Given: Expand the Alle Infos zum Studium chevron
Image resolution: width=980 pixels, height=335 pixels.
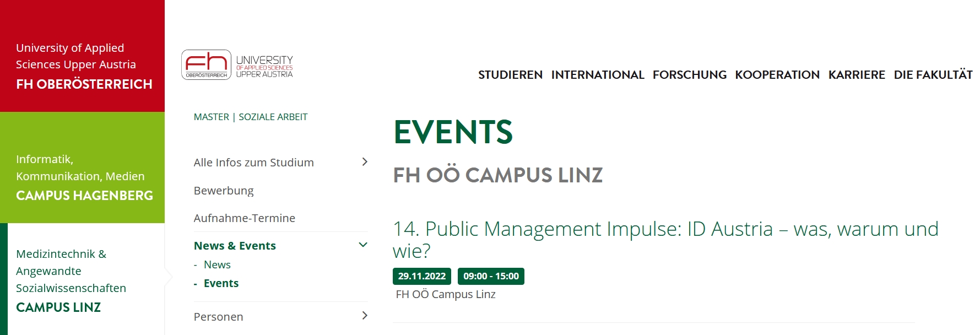Looking at the screenshot, I should pyautogui.click(x=364, y=161).
